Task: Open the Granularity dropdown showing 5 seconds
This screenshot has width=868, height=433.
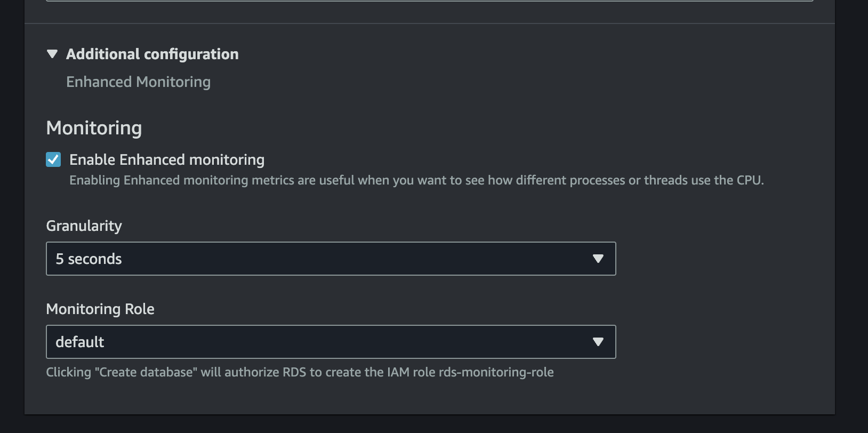Action: tap(331, 259)
